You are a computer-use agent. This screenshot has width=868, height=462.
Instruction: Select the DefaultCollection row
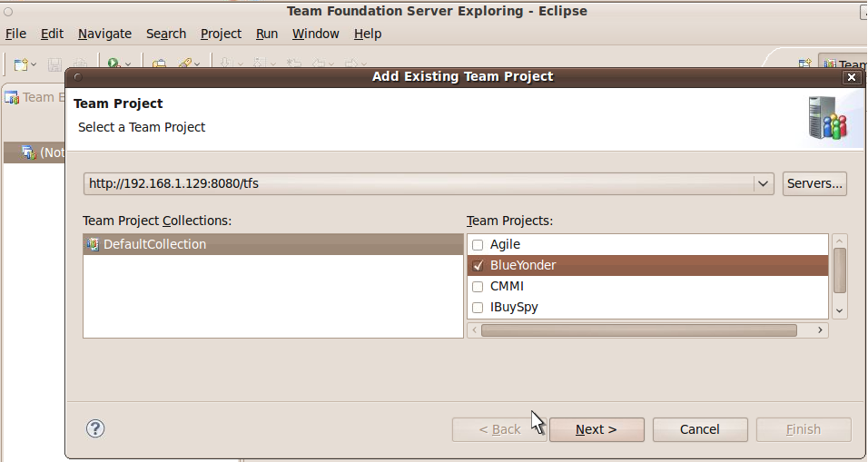pos(273,244)
